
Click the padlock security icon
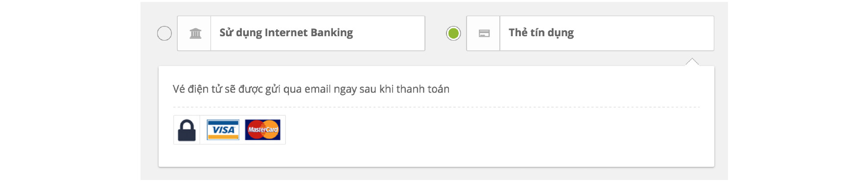[x=187, y=130]
